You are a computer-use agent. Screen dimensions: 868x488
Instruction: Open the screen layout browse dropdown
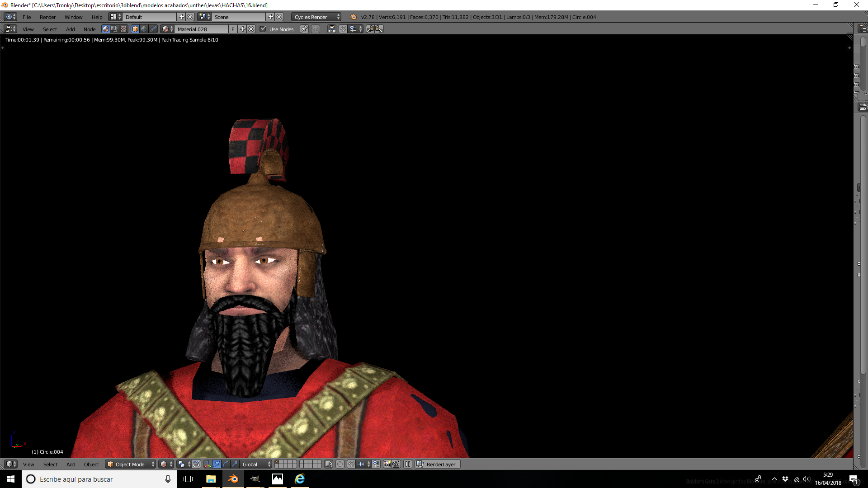115,17
